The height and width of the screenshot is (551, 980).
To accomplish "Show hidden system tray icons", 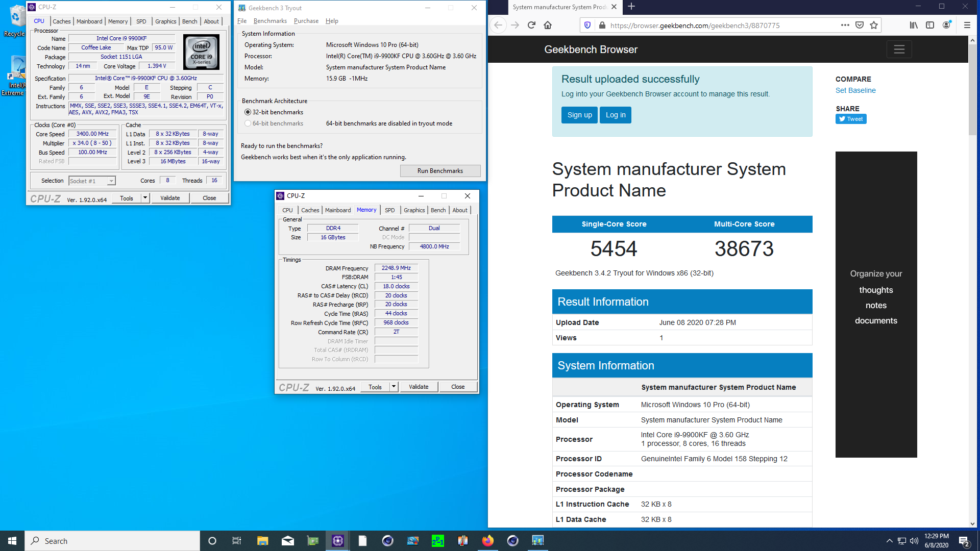I will [x=889, y=541].
